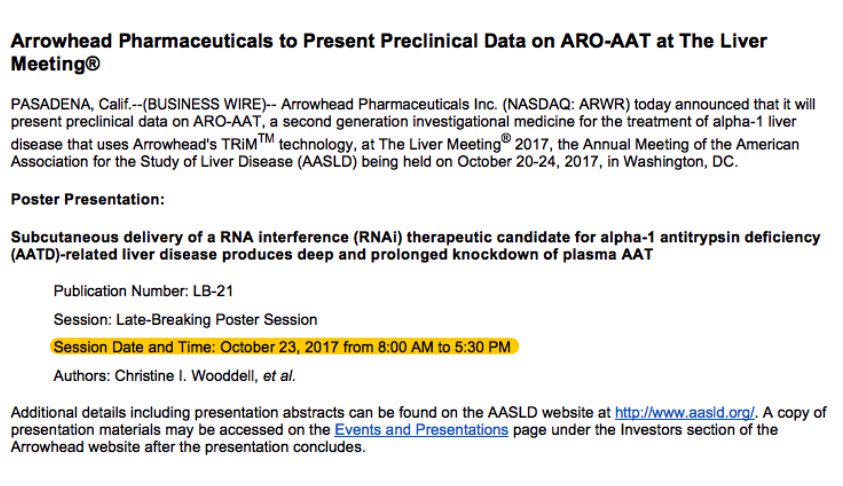Click the press release headline
Viewport: 843px width, 486px height.
tap(389, 52)
